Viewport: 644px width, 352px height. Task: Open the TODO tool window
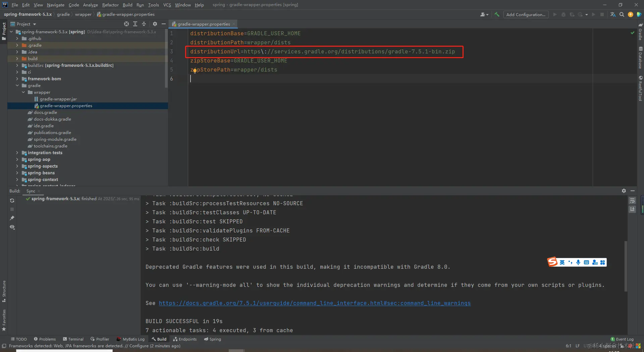click(x=19, y=339)
